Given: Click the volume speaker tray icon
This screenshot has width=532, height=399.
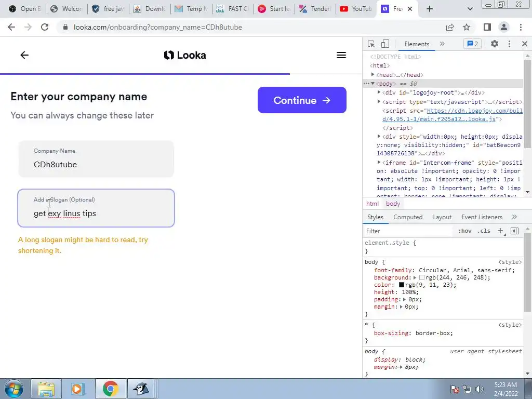Looking at the screenshot, I should coord(480,389).
